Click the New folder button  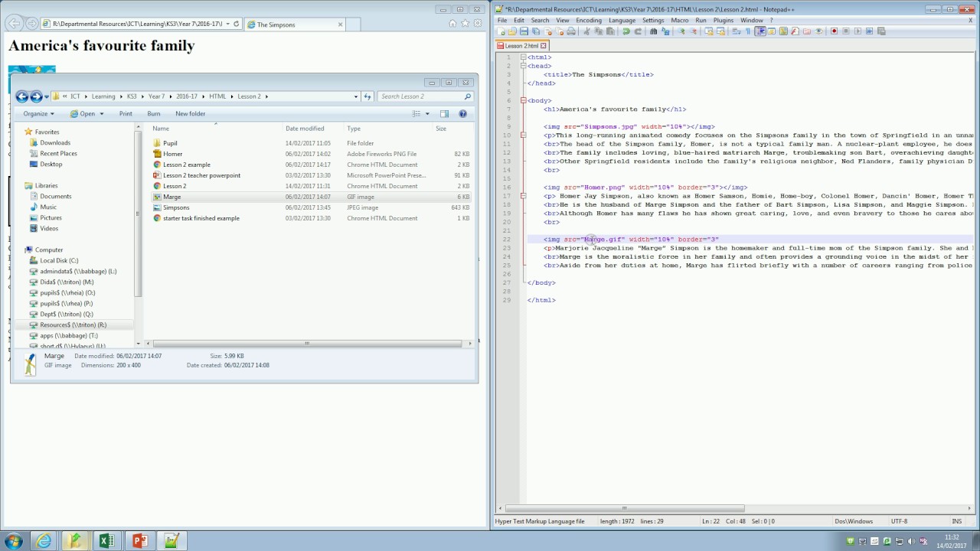pos(190,114)
